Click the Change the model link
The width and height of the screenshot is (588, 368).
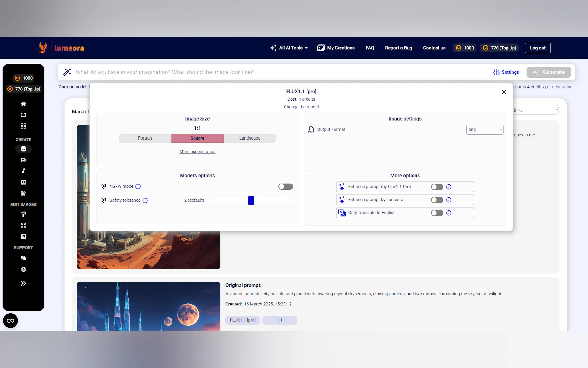[301, 107]
